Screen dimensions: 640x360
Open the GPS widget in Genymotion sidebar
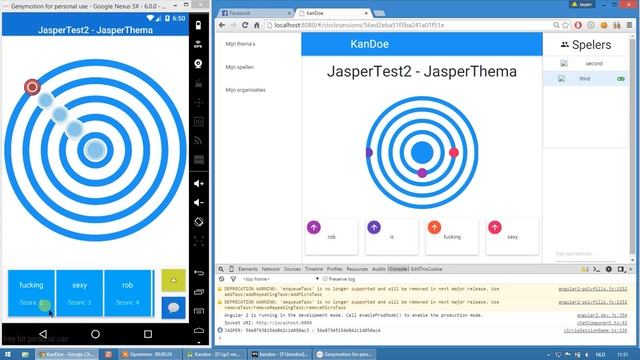point(198,44)
